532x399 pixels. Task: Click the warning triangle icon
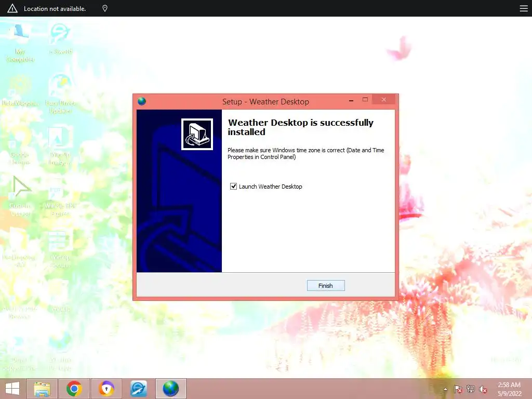(12, 8)
